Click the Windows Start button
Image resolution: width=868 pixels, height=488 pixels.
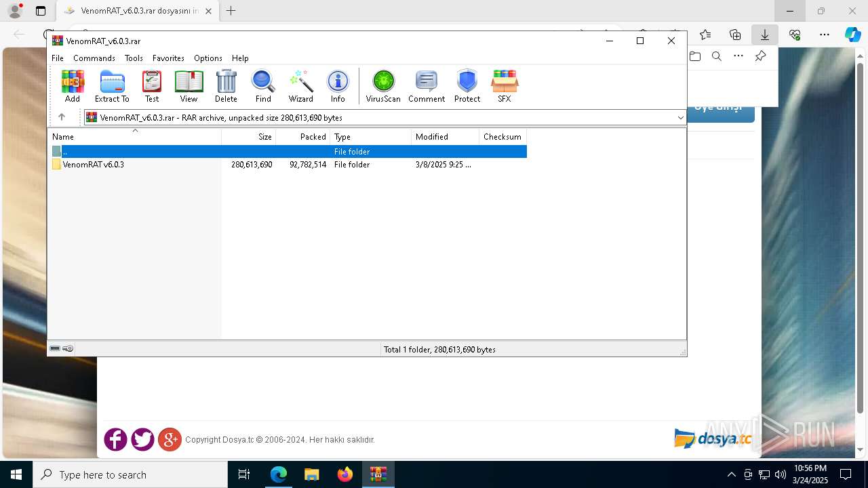click(16, 474)
